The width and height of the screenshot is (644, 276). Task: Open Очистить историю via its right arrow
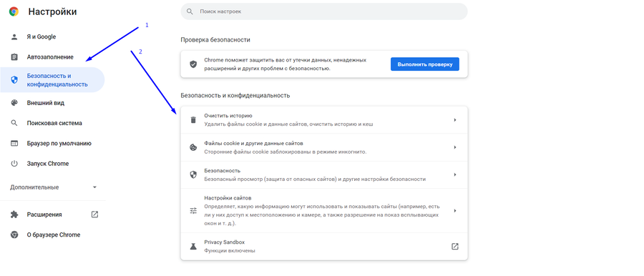pos(454,120)
